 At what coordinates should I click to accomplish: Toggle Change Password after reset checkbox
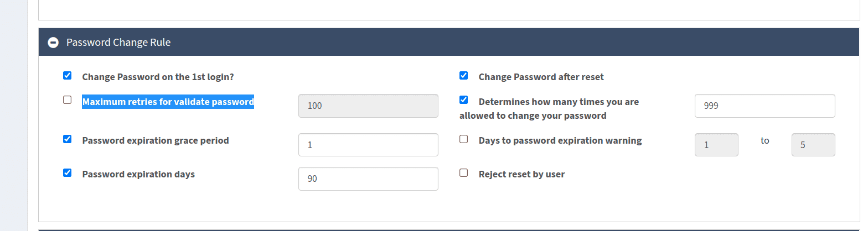[464, 76]
